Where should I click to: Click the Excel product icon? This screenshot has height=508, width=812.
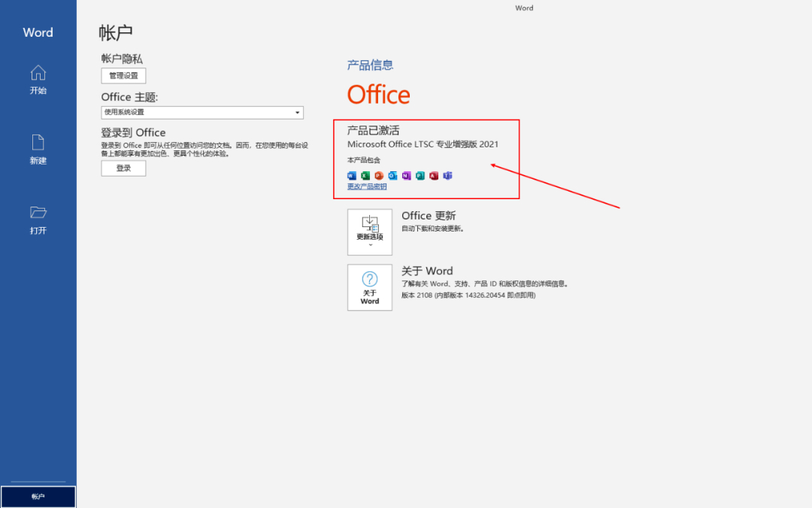[x=365, y=176]
